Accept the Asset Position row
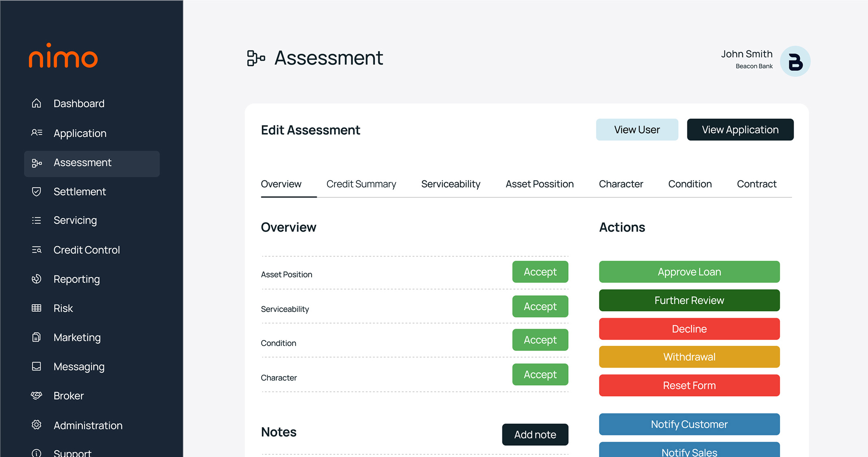This screenshot has height=457, width=868. tap(540, 272)
